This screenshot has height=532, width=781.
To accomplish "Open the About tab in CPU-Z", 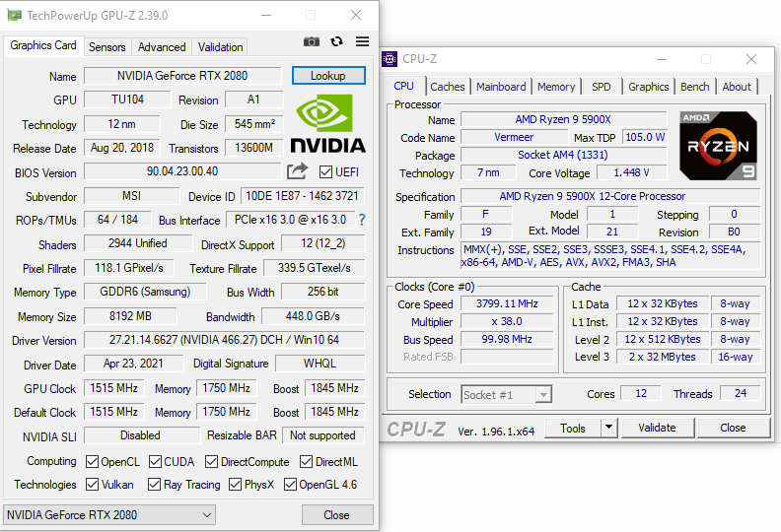I will pyautogui.click(x=737, y=87).
